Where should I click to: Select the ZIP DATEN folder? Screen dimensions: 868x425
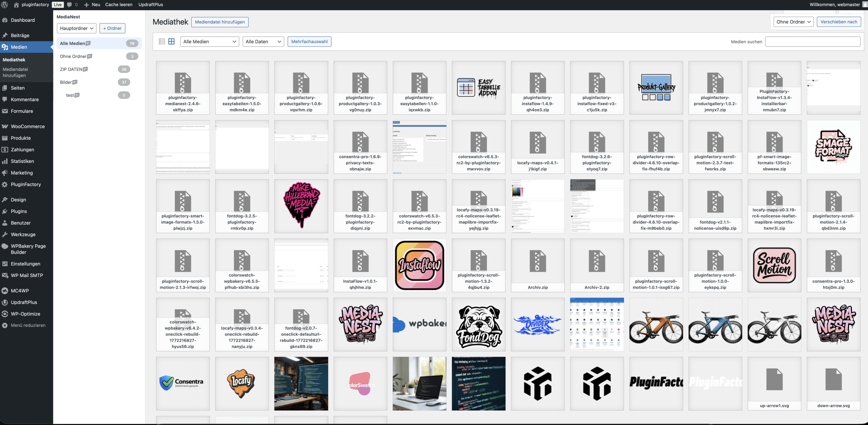pyautogui.click(x=71, y=69)
